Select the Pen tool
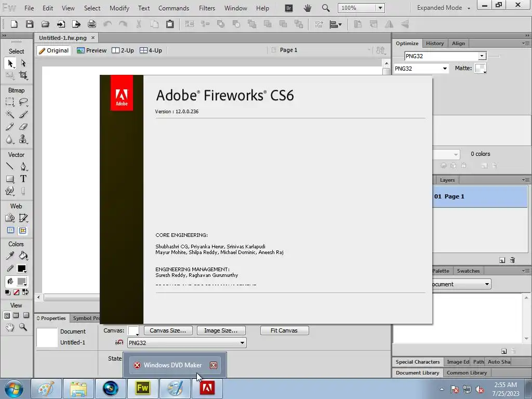Screen dimensions: 532x399 click(x=23, y=166)
